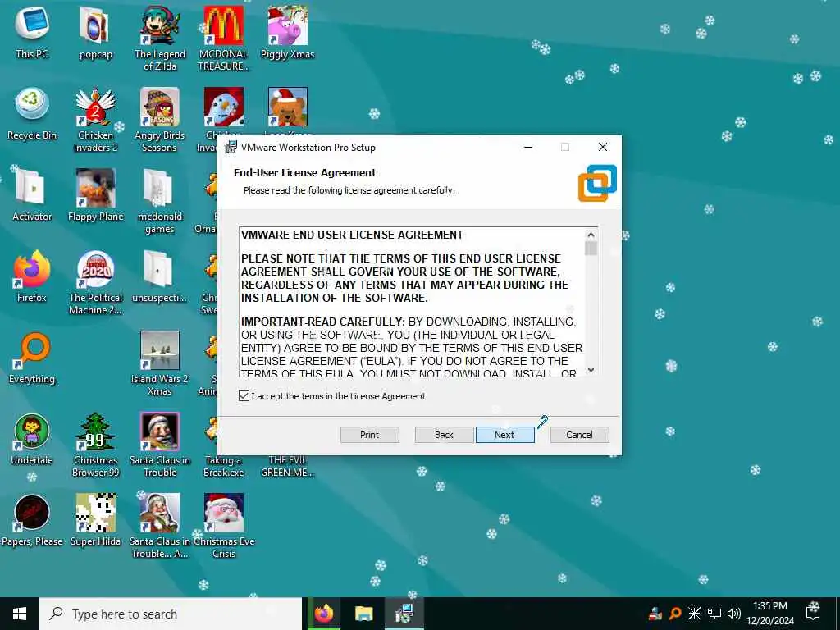The image size is (840, 630).
Task: Cancel the VMware Workstation Pro Setup
Action: (579, 435)
